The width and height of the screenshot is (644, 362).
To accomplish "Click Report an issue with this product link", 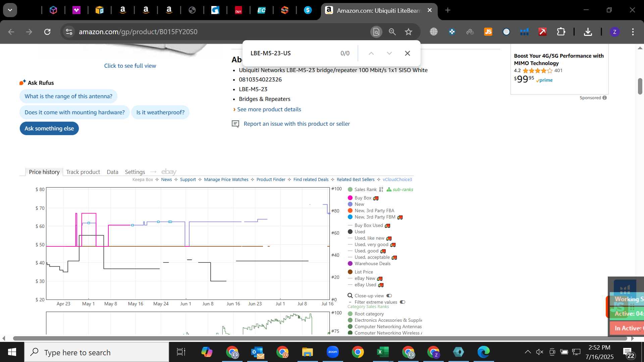I will pyautogui.click(x=297, y=124).
